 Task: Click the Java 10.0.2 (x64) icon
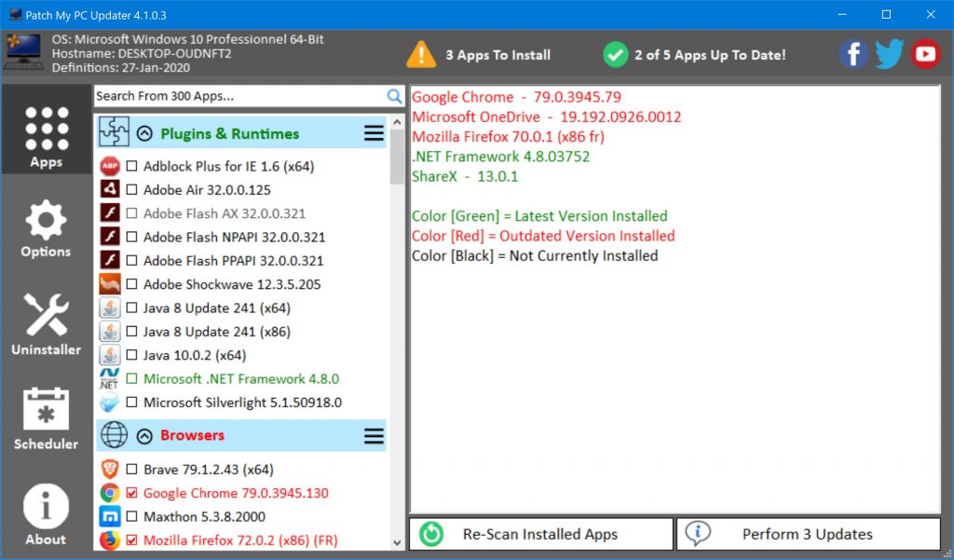[110, 355]
